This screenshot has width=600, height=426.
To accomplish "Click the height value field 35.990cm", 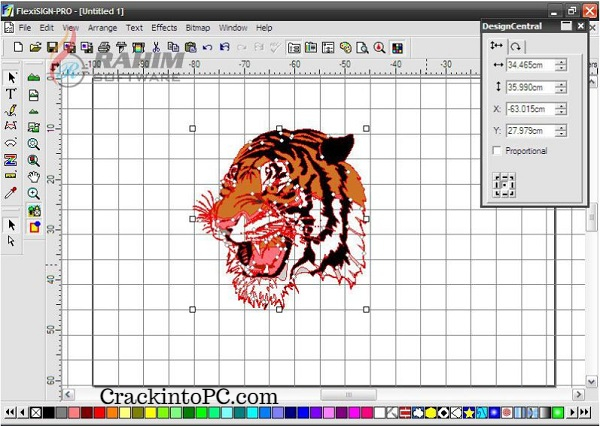I will click(x=530, y=87).
